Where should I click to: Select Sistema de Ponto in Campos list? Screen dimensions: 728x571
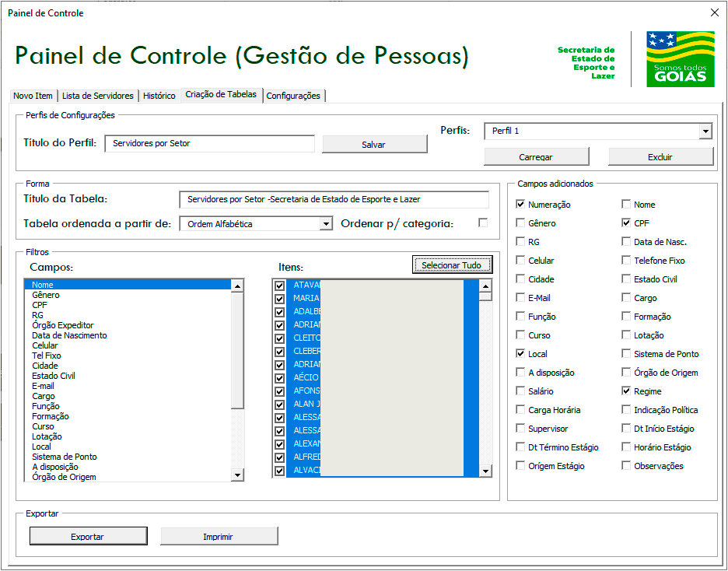coord(128,457)
